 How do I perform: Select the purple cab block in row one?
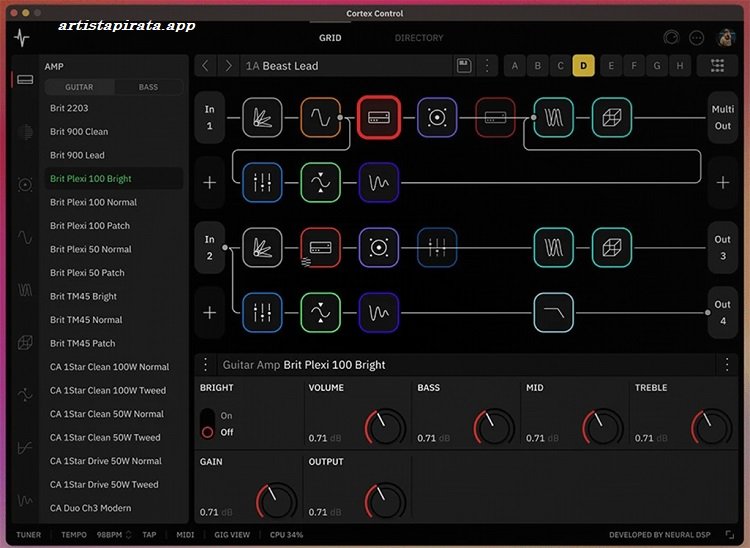[x=437, y=118]
